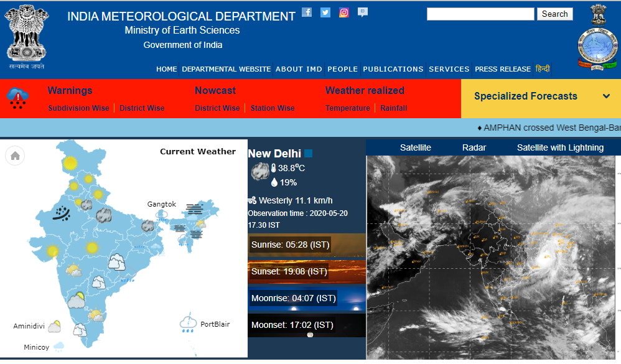Viewport: 621px width, 364px height.
Task: Click the national emblem logo at top left
Action: [27, 37]
